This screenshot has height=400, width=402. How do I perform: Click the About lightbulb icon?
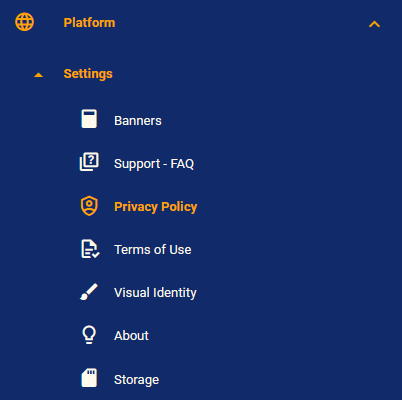[x=89, y=335]
